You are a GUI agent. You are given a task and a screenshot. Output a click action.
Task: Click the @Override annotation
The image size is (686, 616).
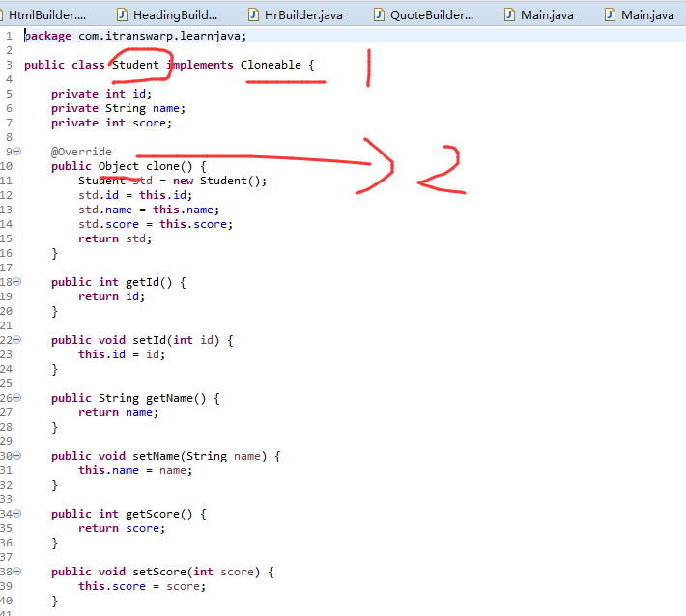[81, 152]
